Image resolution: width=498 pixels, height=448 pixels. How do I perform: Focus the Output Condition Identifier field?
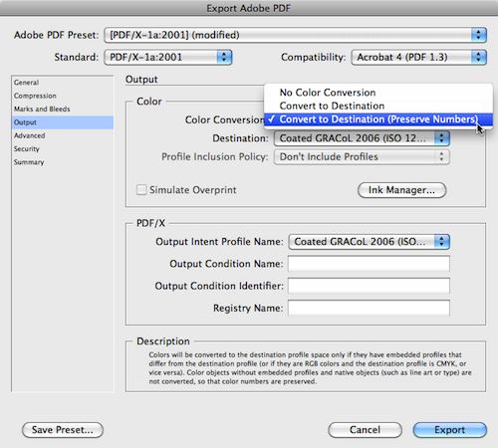click(x=369, y=286)
